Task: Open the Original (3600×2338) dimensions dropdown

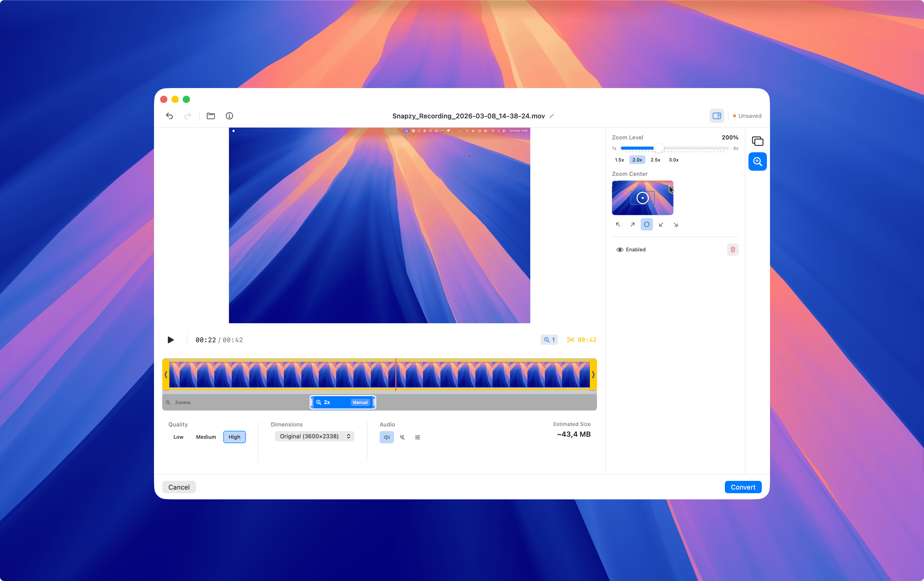Action: [x=314, y=436]
